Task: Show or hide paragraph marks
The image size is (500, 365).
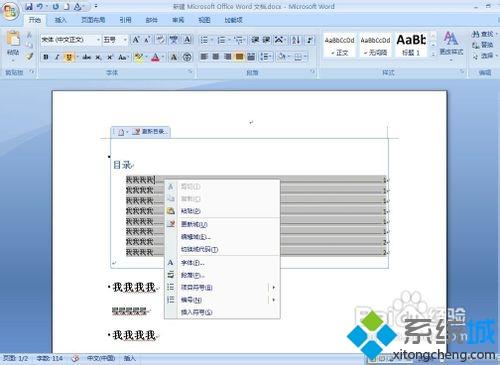Action: pyautogui.click(x=310, y=40)
